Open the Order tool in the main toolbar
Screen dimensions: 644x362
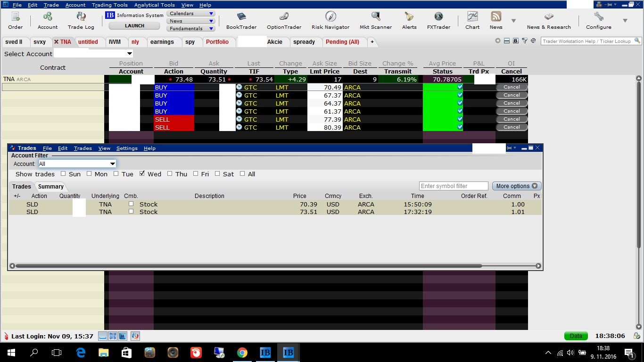click(x=16, y=20)
